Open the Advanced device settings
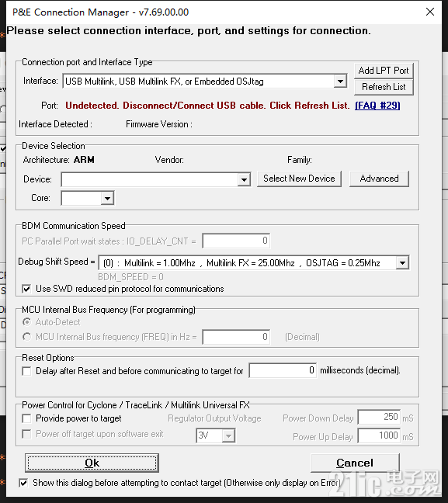The width and height of the screenshot is (448, 503). point(379,179)
